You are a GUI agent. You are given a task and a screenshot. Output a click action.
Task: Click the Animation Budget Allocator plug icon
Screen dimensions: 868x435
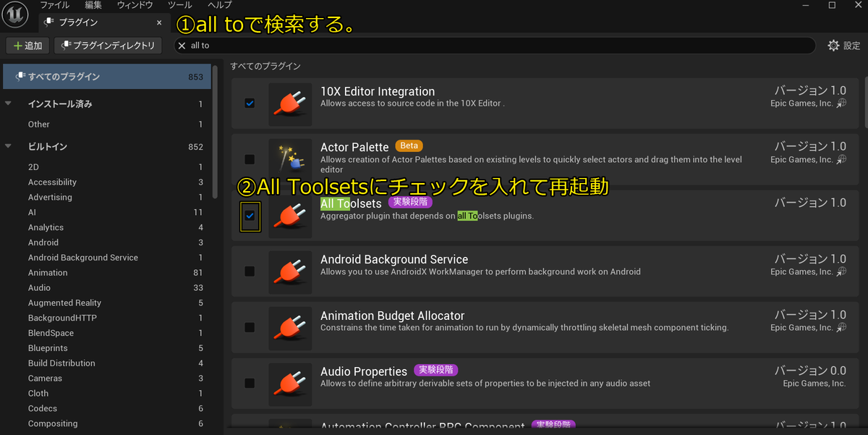click(x=290, y=328)
